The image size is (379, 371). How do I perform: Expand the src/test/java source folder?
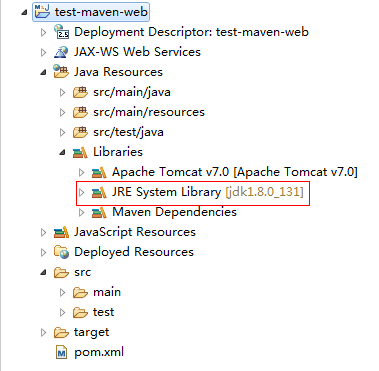pos(62,132)
